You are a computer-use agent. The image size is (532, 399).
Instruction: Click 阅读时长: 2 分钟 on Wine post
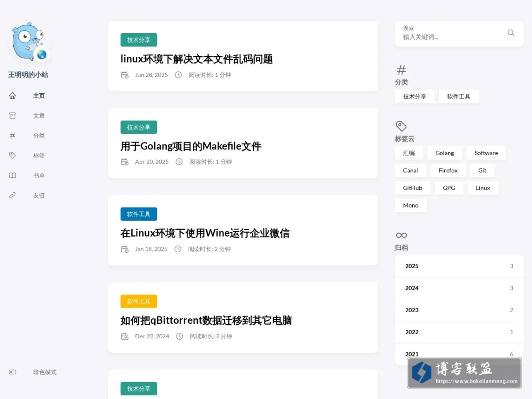click(x=209, y=249)
